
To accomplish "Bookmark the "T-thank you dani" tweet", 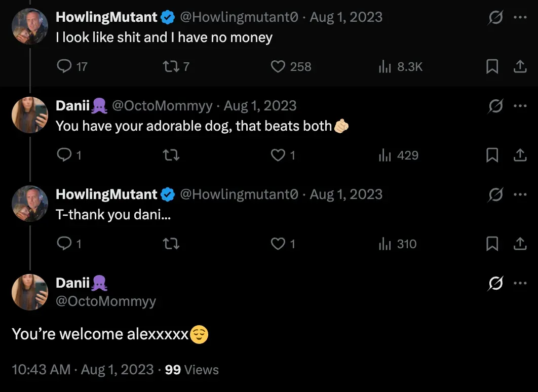I will [x=492, y=244].
